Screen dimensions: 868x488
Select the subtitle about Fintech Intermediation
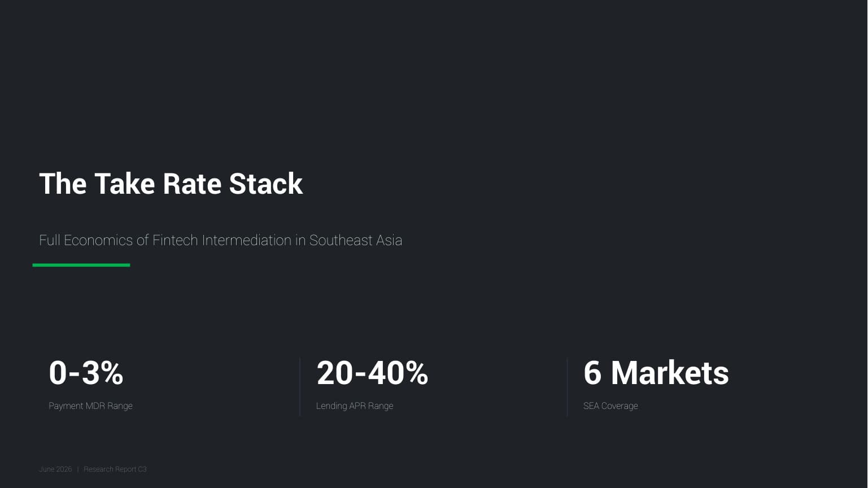pos(220,241)
